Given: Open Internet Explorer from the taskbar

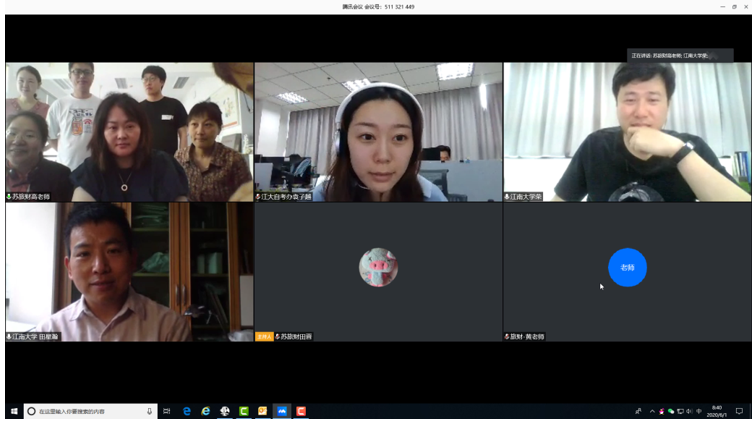Looking at the screenshot, I should coord(206,411).
